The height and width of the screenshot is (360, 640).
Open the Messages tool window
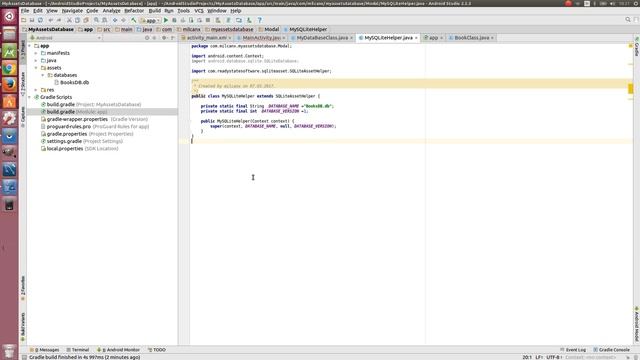click(44, 350)
